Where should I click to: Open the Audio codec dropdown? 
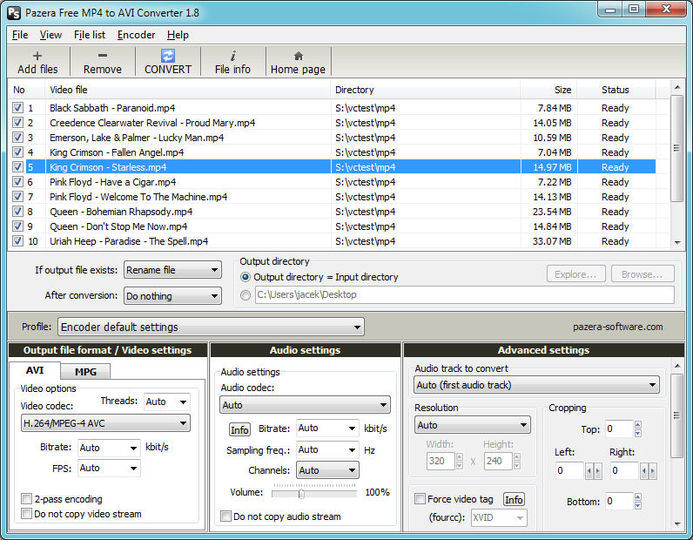(x=305, y=405)
